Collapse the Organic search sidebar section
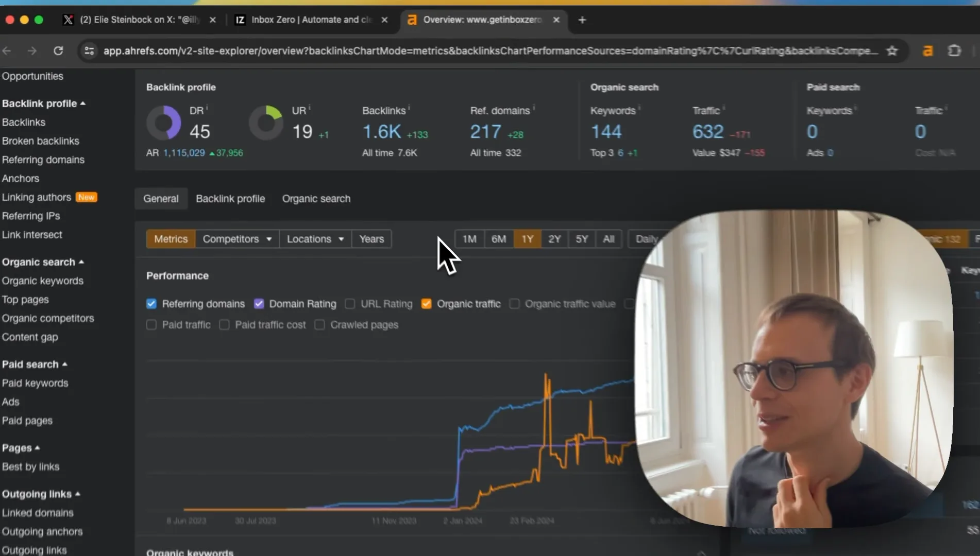980x556 pixels. point(43,262)
